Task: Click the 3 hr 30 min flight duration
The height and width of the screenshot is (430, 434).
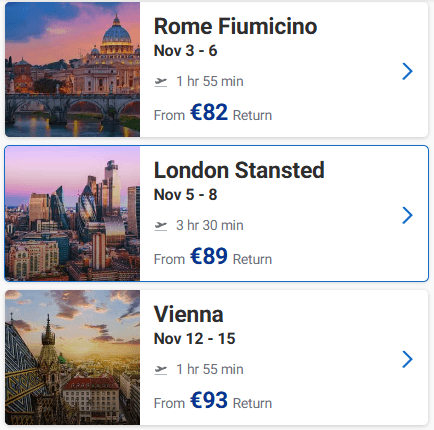Action: pos(210,225)
